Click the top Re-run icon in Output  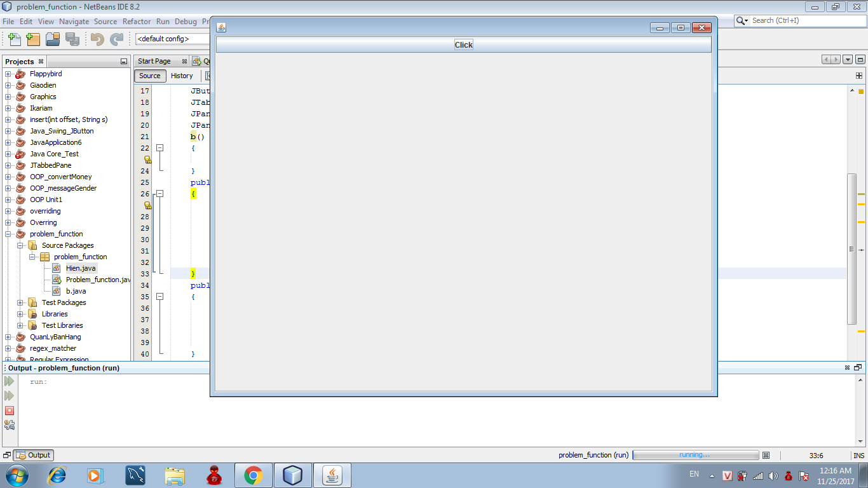tap(9, 381)
